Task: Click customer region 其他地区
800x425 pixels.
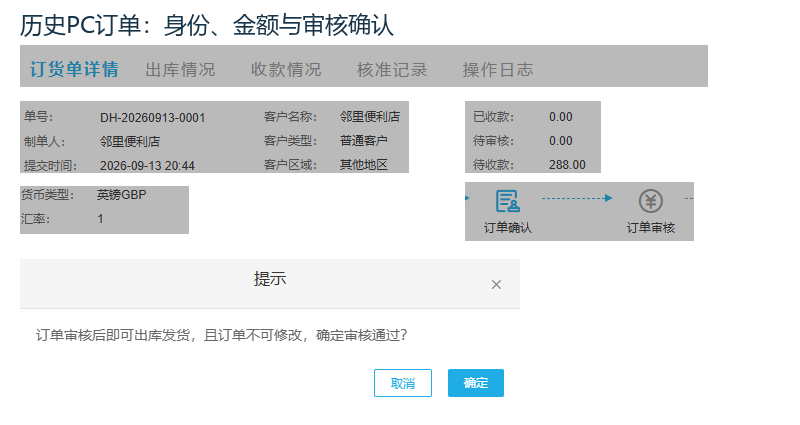Action: click(364, 165)
